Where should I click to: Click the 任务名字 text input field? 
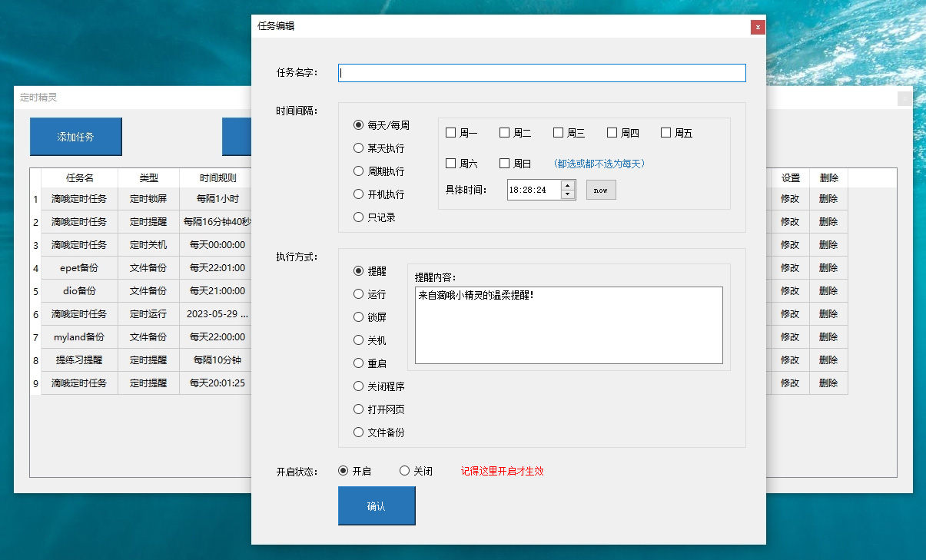pyautogui.click(x=542, y=73)
